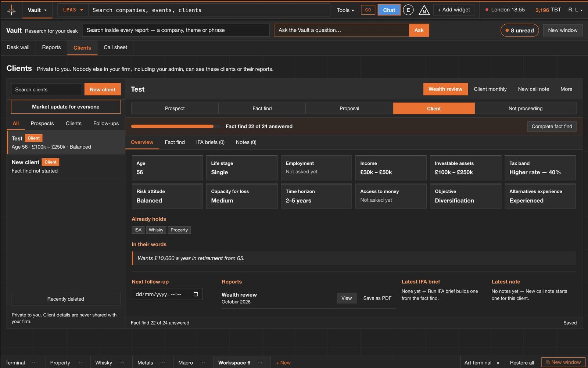588x368 pixels.
Task: Set client stage to Fact find
Action: [262, 109]
